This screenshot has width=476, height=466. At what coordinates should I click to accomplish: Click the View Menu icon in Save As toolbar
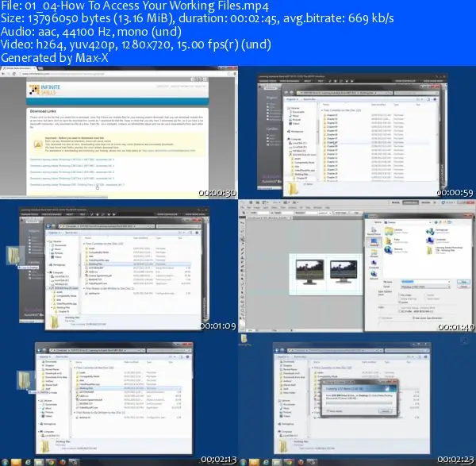(x=451, y=222)
